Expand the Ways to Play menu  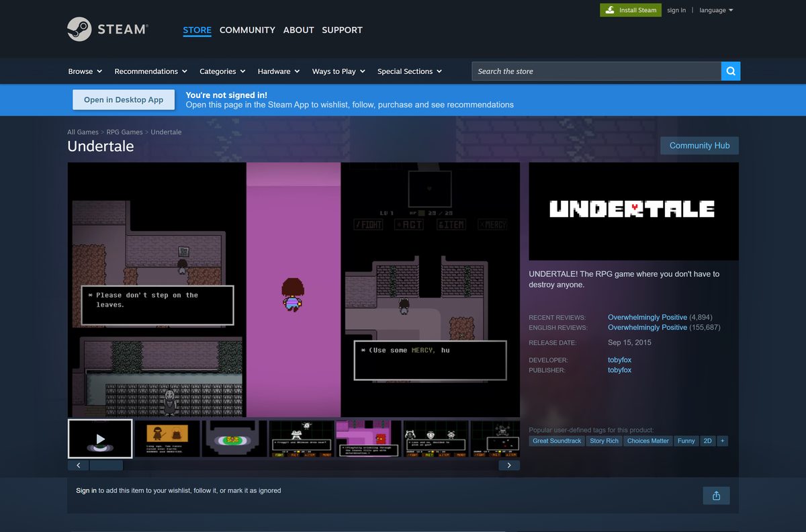339,71
